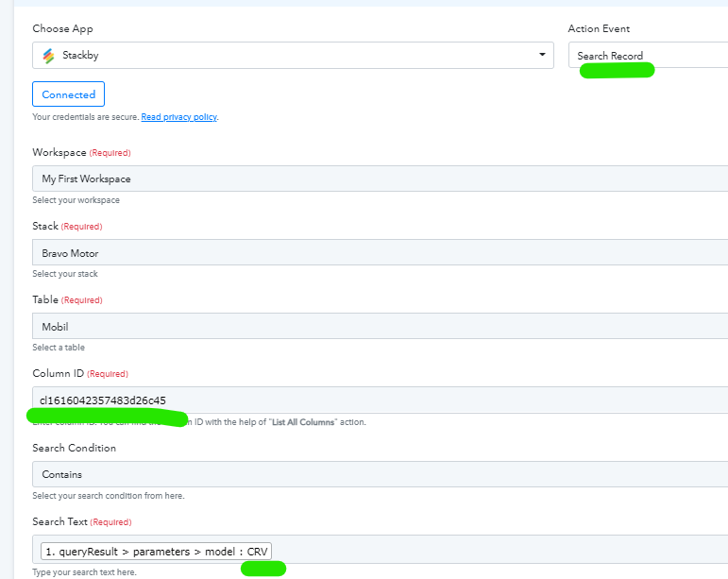This screenshot has height=579, width=728.
Task: Open the Action Event Search Record dropdown
Action: click(648, 55)
